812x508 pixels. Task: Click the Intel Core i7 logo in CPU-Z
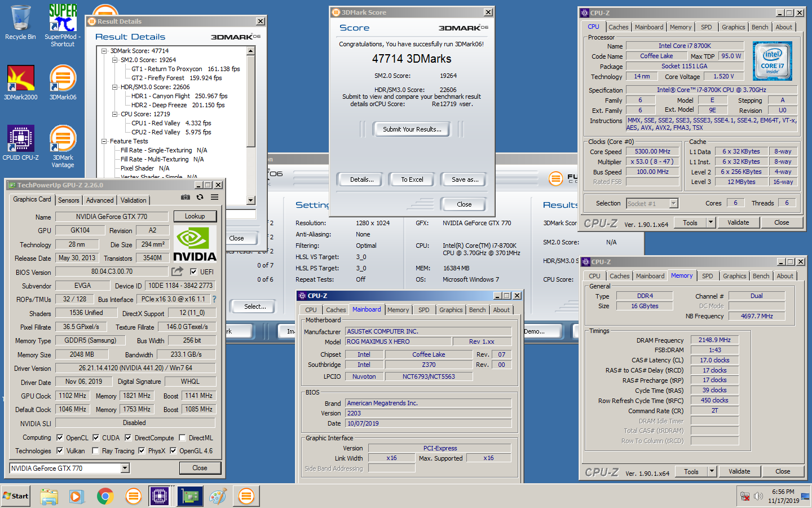[x=773, y=61]
